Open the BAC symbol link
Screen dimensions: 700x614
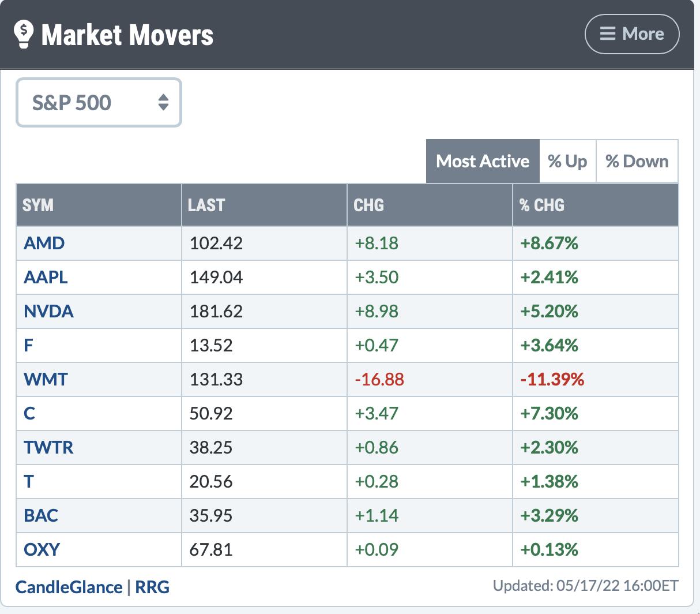tap(41, 515)
